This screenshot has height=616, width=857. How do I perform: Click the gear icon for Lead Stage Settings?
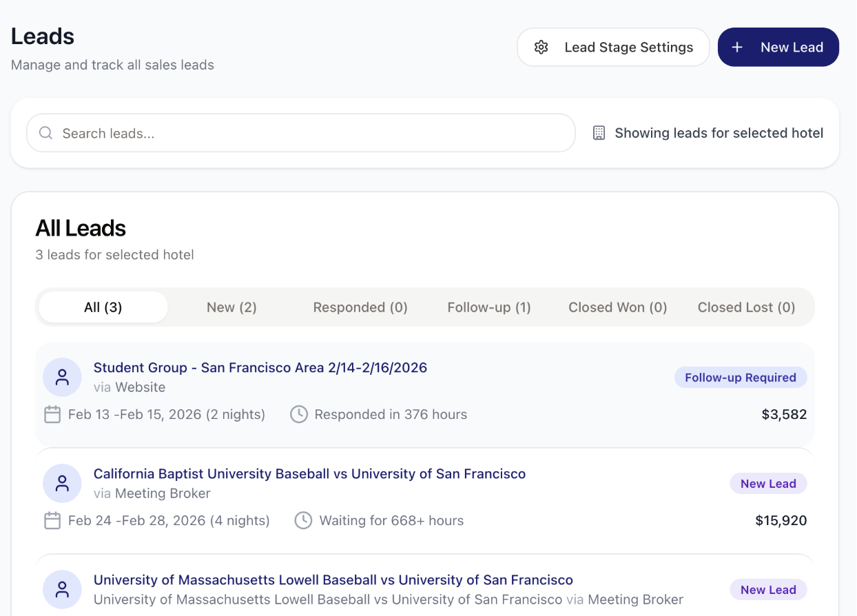(x=541, y=47)
